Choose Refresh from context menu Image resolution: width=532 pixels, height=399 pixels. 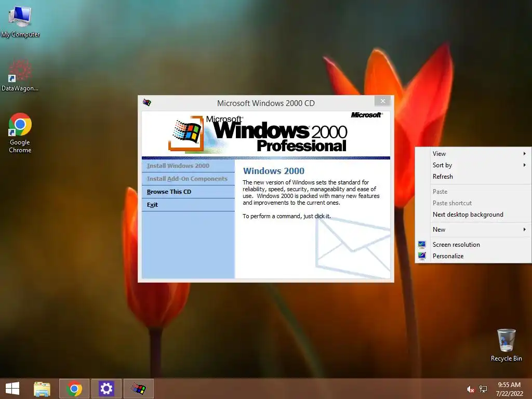coord(474,177)
